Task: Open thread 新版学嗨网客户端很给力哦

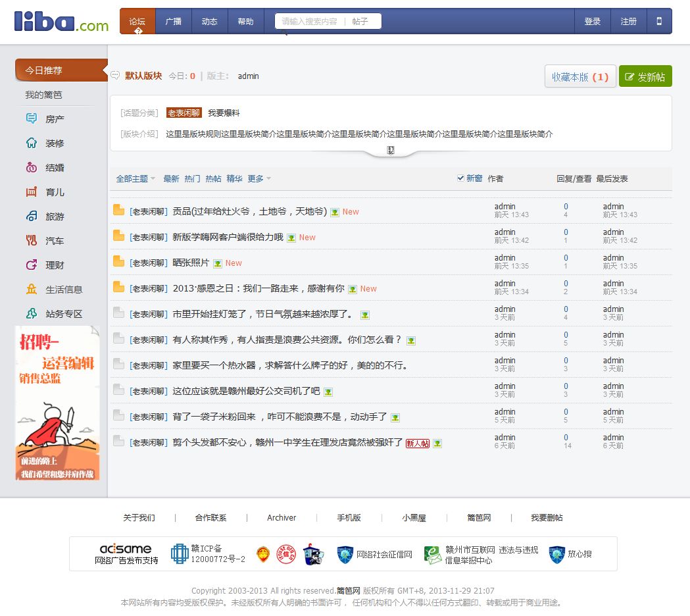Action: [228, 237]
